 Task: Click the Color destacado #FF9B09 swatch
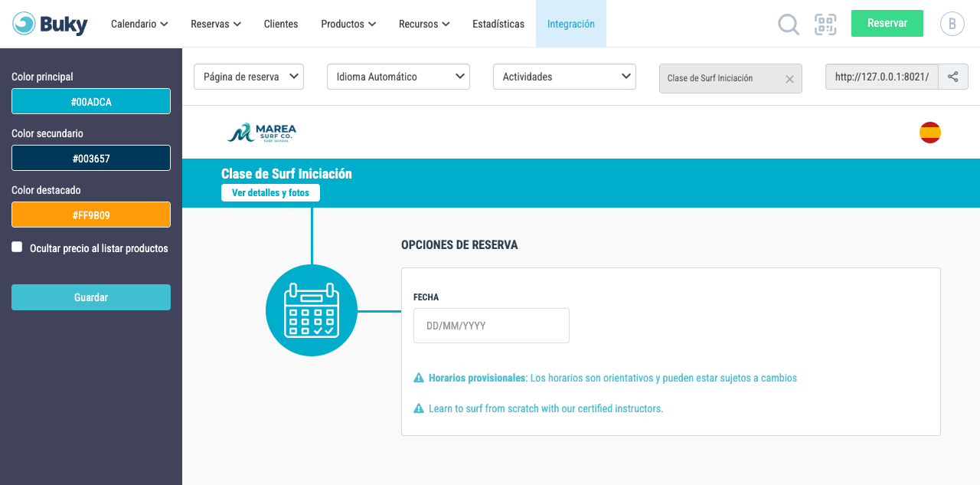91,215
